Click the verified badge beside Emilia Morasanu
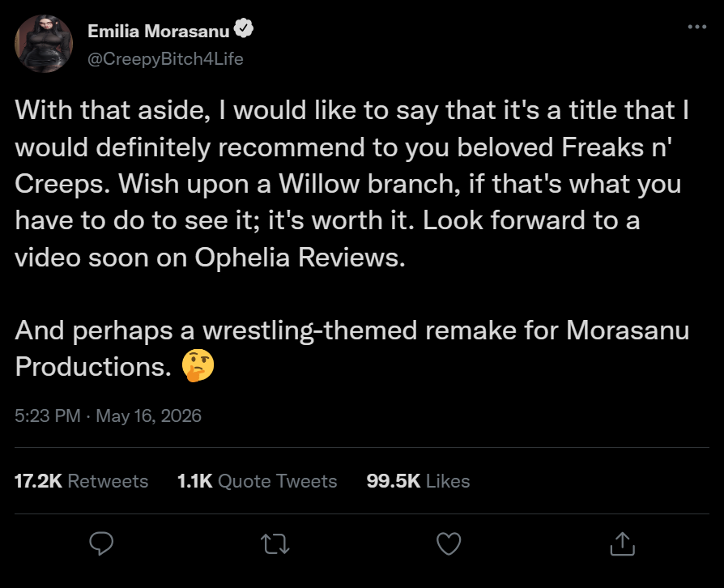The height and width of the screenshot is (588, 724). pyautogui.click(x=243, y=28)
